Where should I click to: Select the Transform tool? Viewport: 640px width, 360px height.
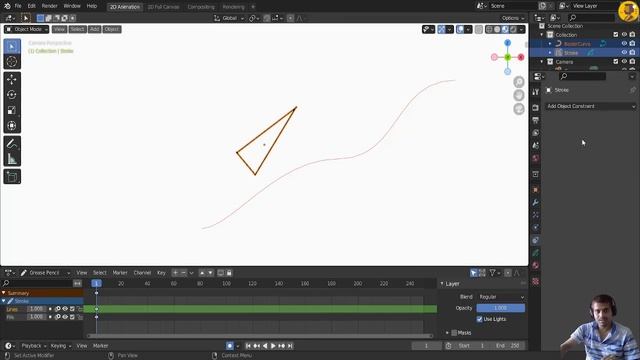click(12, 126)
